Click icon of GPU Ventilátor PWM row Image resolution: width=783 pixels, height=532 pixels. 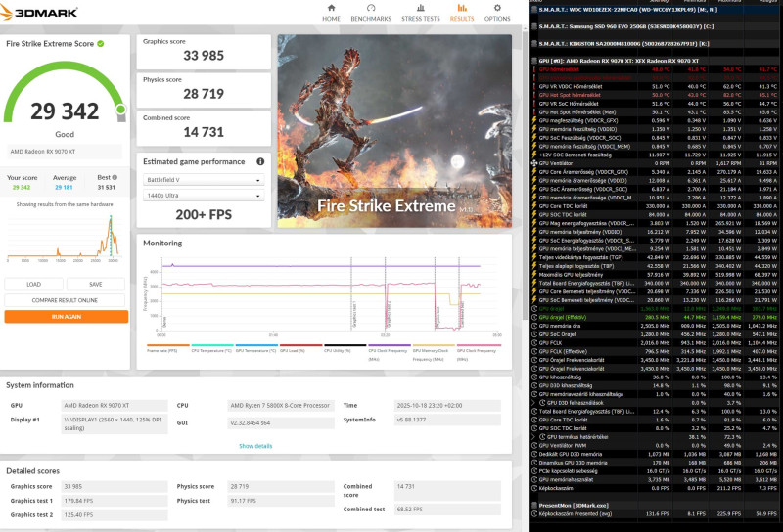533,445
